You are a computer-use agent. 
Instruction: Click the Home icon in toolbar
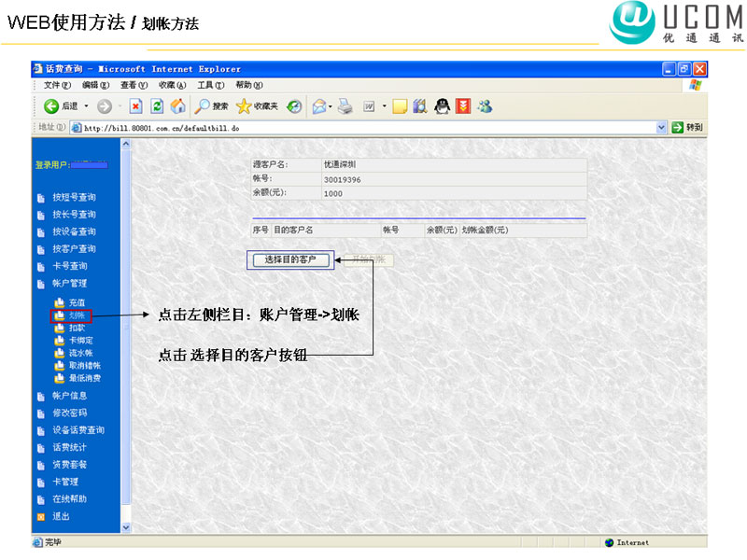pos(177,106)
